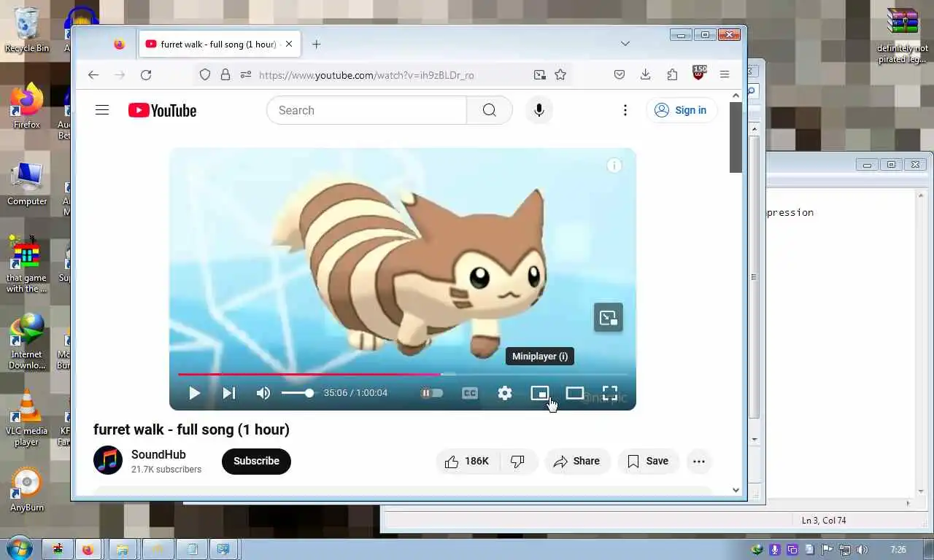Image resolution: width=934 pixels, height=560 pixels.
Task: Skip to the next video
Action: (229, 393)
